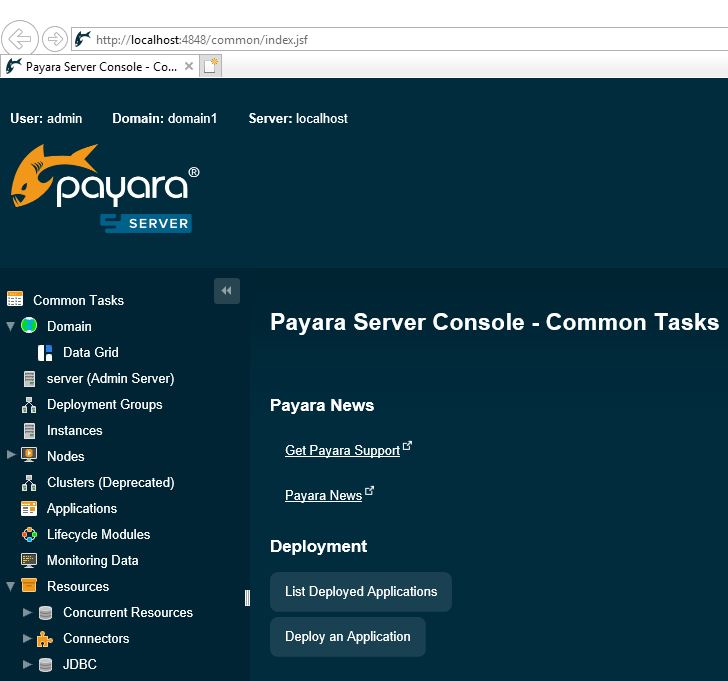Screen dimensions: 728x681
Task: Click the Domain globe icon
Action: click(29, 325)
